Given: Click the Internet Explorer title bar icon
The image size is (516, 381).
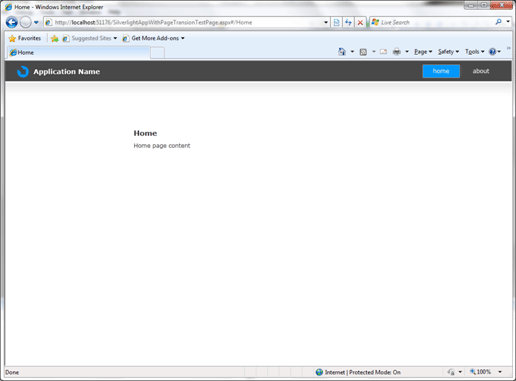Looking at the screenshot, I should [x=9, y=7].
